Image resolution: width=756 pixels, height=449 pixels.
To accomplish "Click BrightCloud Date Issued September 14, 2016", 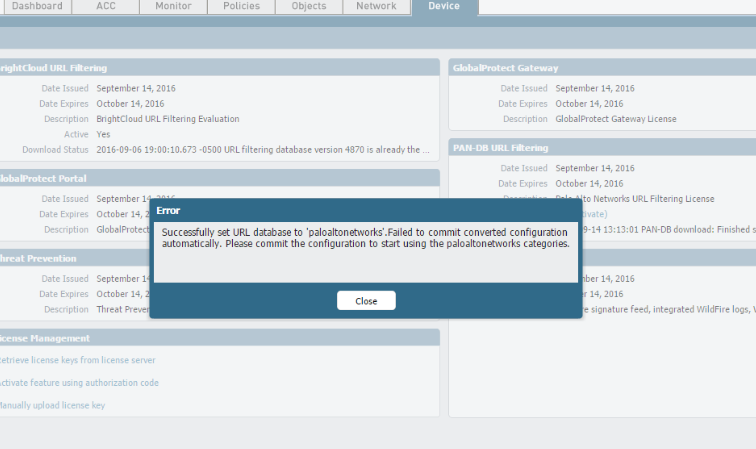I will click(136, 88).
